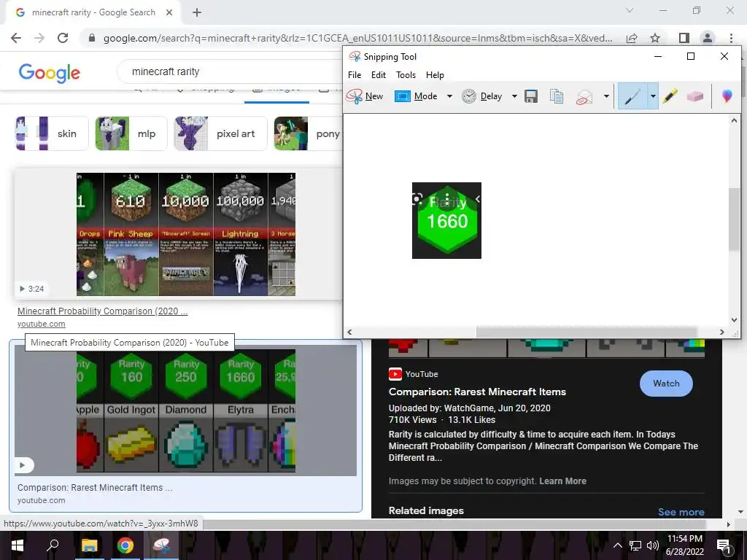Expand the Mode dropdown arrow

point(449,96)
